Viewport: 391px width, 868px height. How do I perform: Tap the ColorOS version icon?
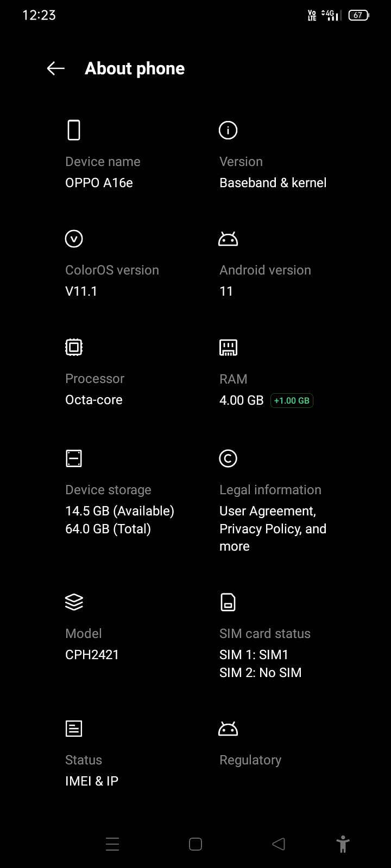click(x=74, y=239)
